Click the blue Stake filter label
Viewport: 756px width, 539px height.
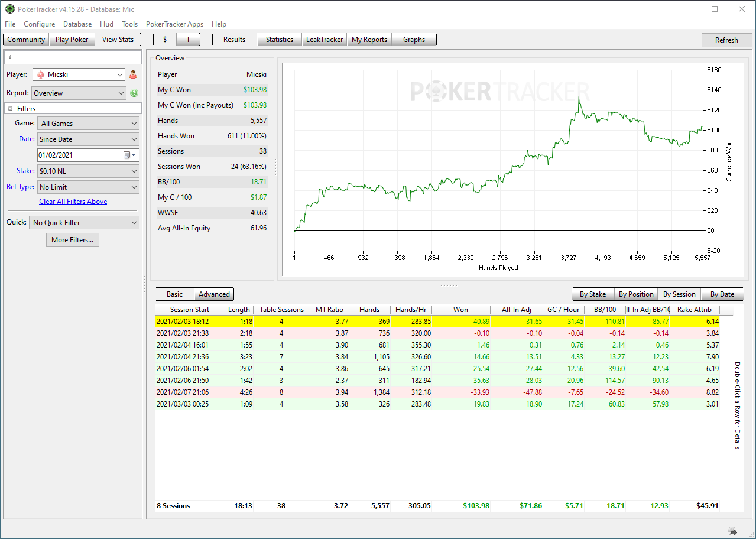click(25, 171)
